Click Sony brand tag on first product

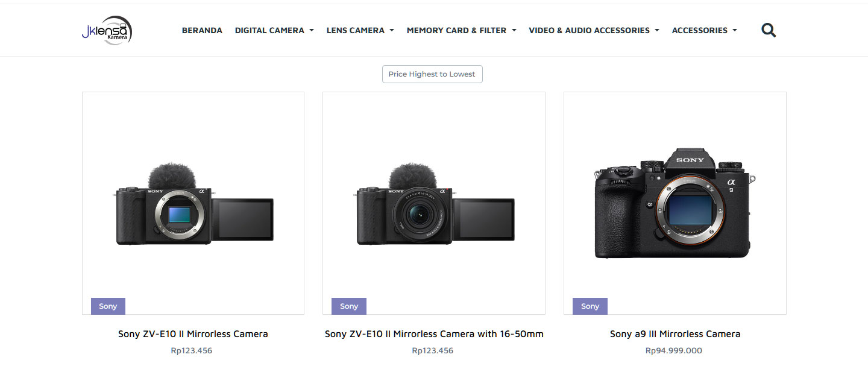pos(108,306)
